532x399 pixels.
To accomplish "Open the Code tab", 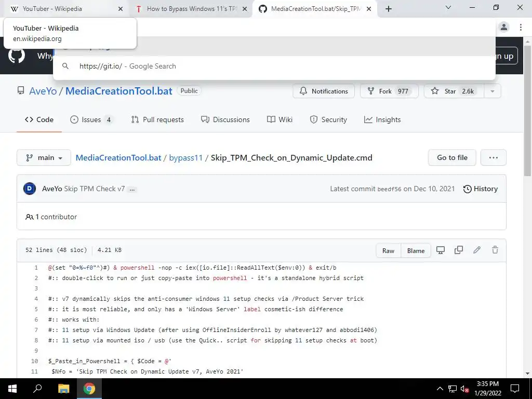I will point(39,120).
